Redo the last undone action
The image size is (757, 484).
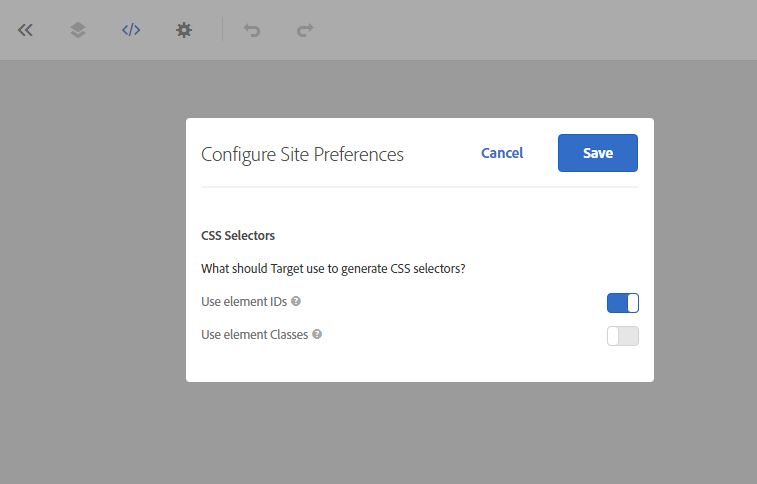tap(305, 30)
